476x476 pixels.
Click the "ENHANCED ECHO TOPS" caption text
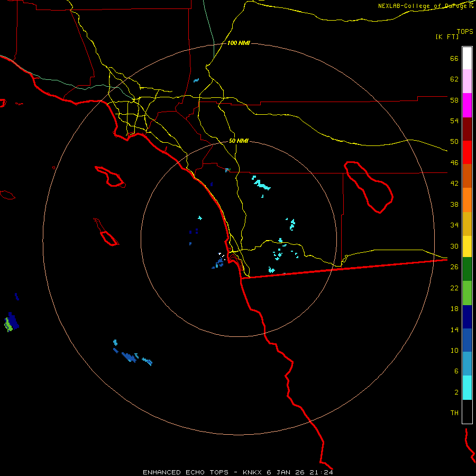pyautogui.click(x=186, y=472)
